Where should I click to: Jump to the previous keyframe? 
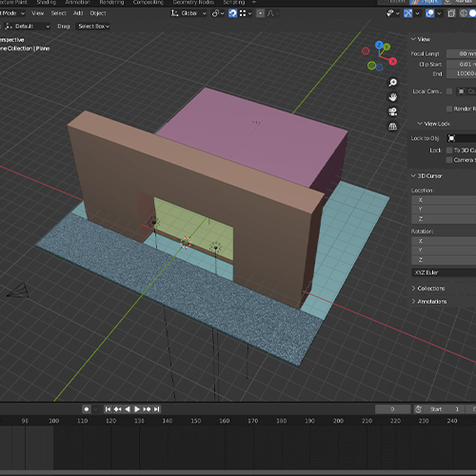tap(118, 409)
